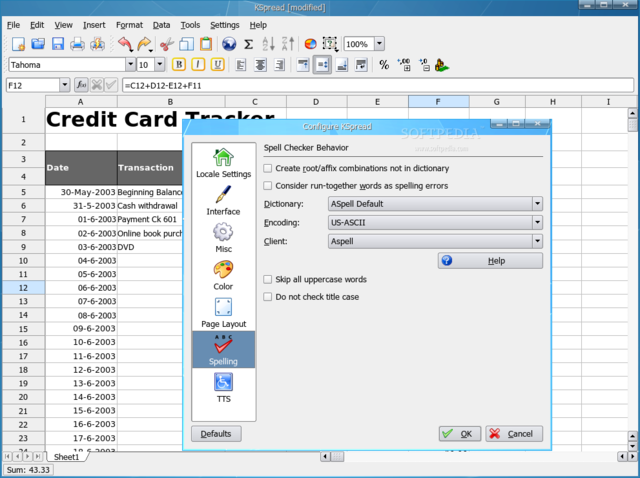Viewport: 640px width, 478px height.
Task: Sort ascending with the sort icon
Action: (x=268, y=44)
